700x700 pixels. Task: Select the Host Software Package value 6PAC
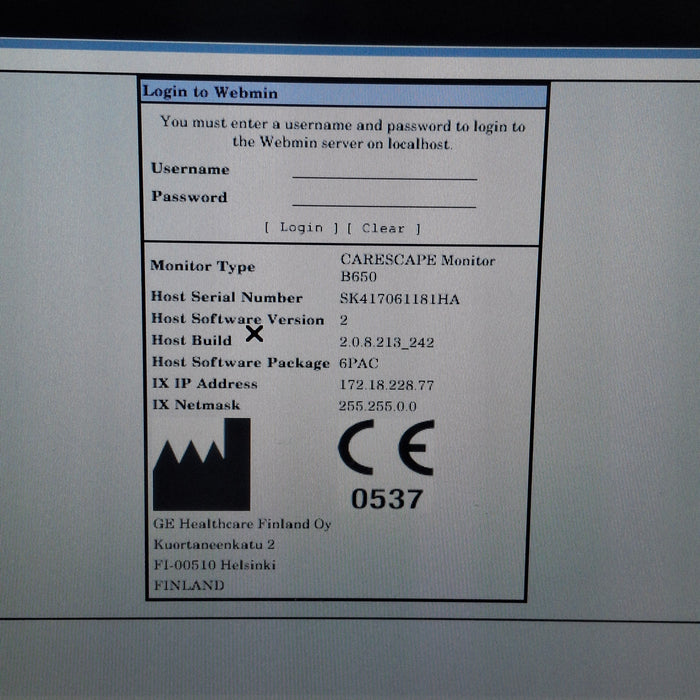[358, 363]
